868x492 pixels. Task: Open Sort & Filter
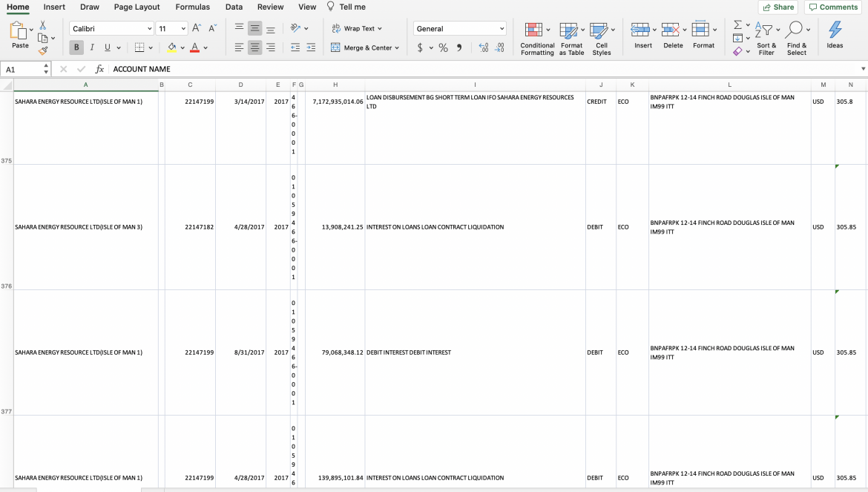(x=766, y=39)
